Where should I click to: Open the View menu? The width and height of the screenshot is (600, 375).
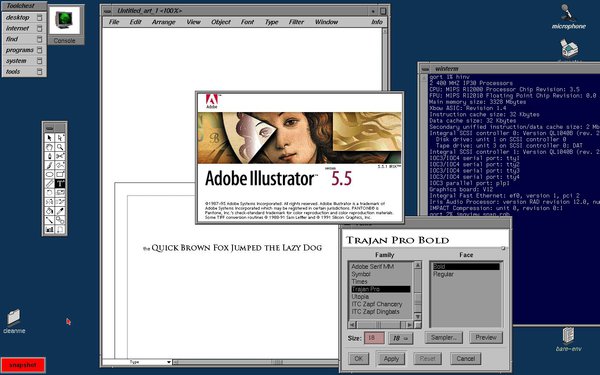pos(194,22)
